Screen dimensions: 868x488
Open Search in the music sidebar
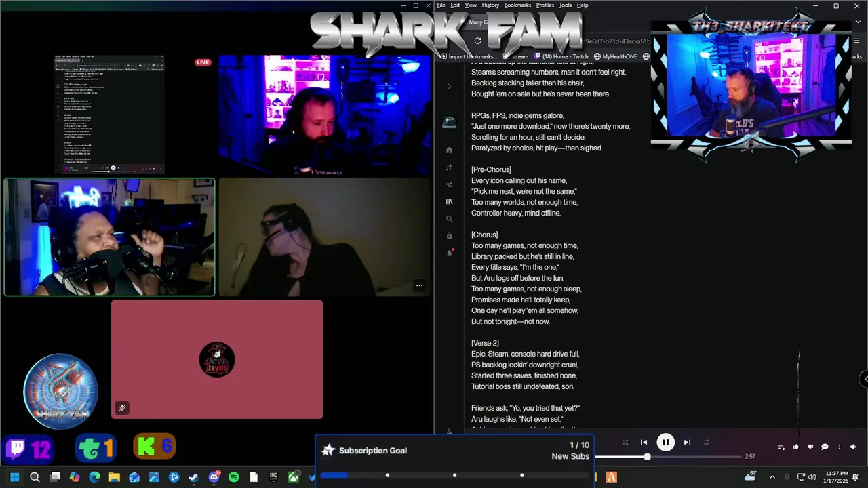pyautogui.click(x=449, y=219)
